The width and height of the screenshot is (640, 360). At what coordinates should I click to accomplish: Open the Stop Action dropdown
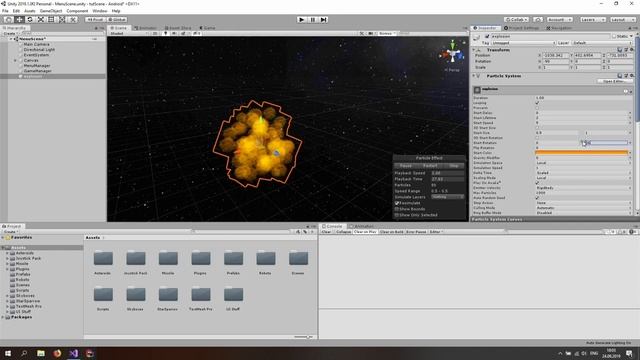(583, 203)
